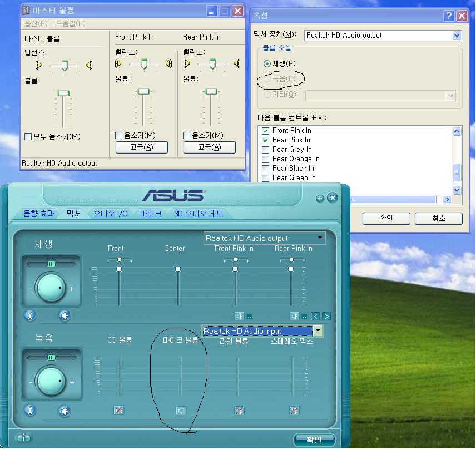Image resolution: width=476 pixels, height=449 pixels.
Task: Open mixer device dropdown in Properties
Action: [457, 36]
